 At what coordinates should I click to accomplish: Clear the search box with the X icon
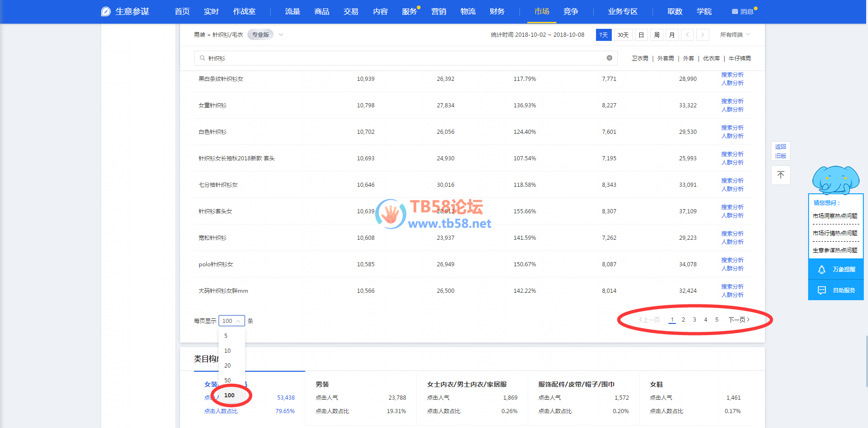click(609, 58)
